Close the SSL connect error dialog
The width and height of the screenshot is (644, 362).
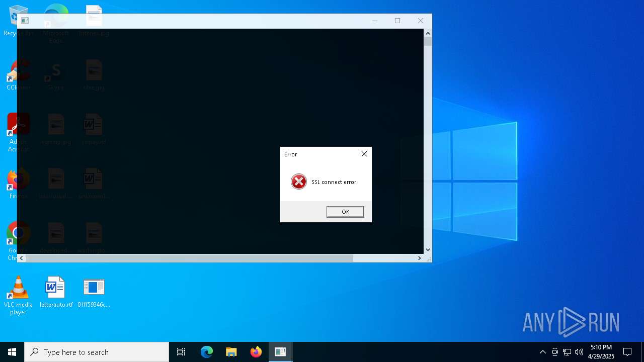[x=364, y=154]
